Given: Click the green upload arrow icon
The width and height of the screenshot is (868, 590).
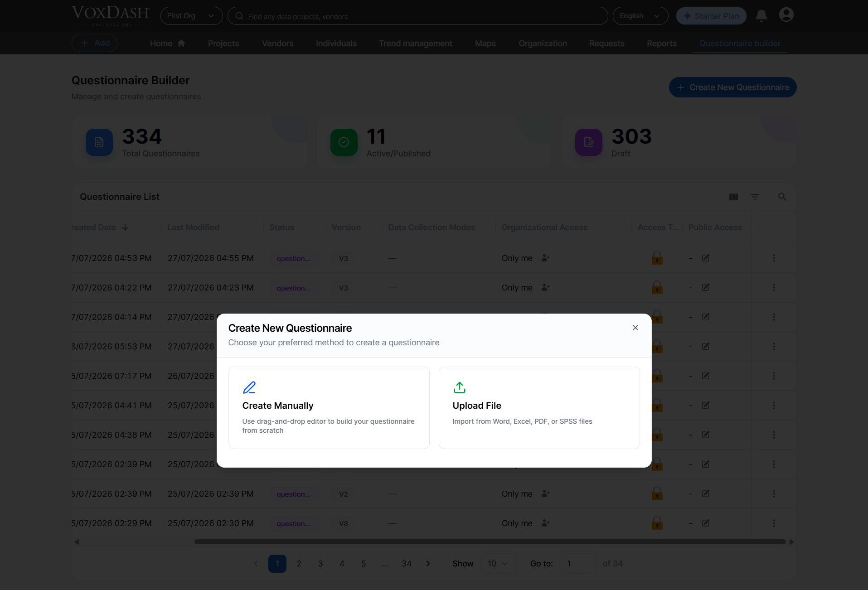Looking at the screenshot, I should tap(459, 387).
